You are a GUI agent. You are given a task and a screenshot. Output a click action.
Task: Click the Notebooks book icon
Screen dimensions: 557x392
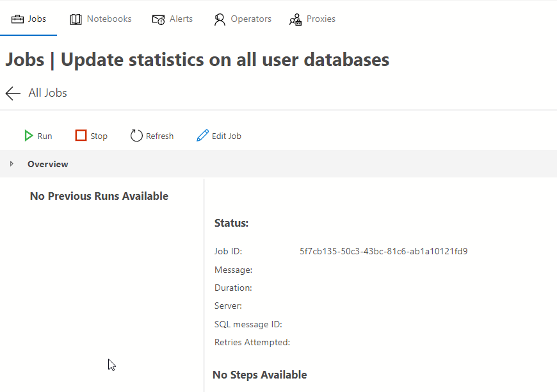[76, 19]
